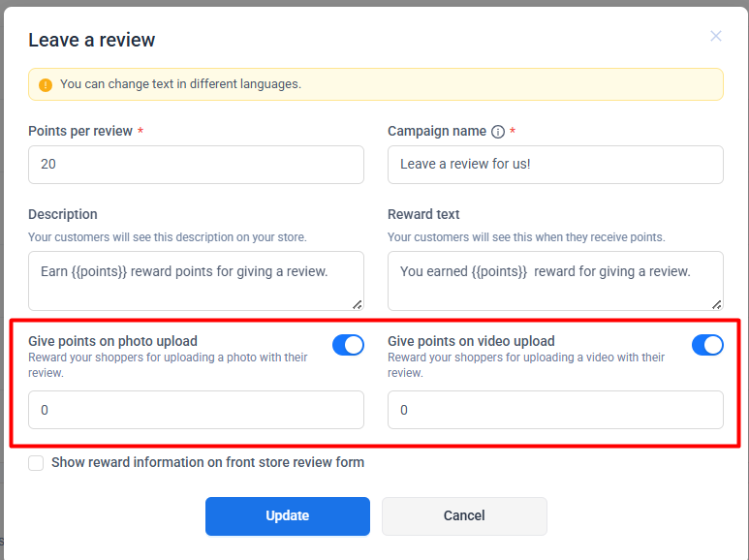
Task: Check the Show reward information checkbox
Action: point(36,463)
